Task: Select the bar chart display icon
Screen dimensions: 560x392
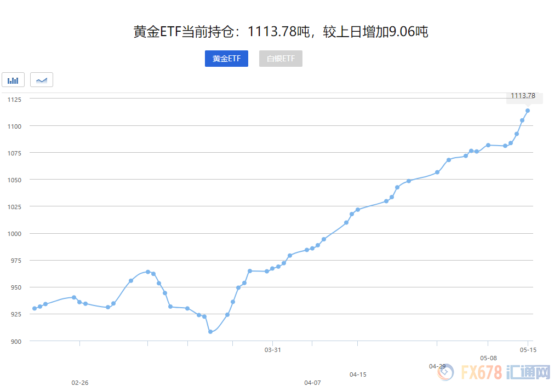Action: tap(13, 79)
